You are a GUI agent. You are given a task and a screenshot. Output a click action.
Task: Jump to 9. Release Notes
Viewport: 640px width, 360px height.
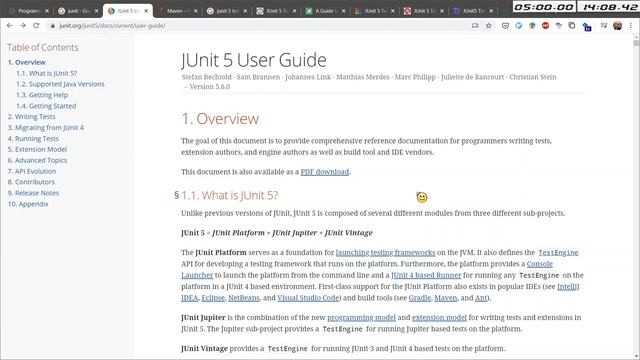pyautogui.click(x=33, y=193)
